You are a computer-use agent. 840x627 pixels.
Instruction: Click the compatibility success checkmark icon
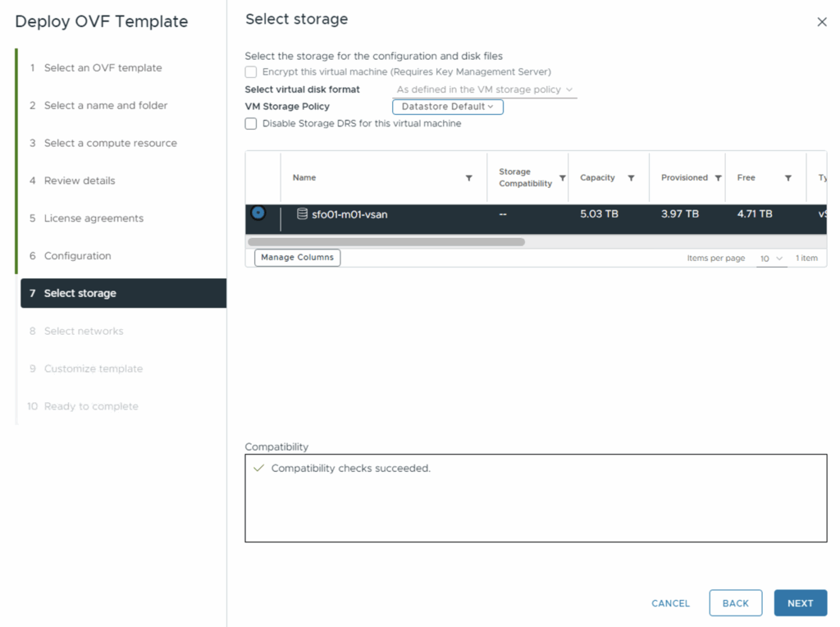(258, 469)
